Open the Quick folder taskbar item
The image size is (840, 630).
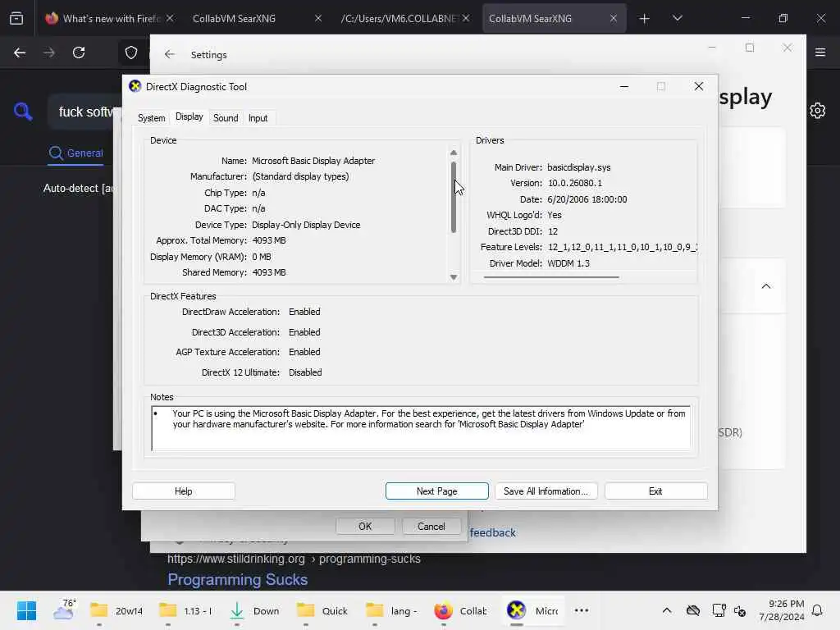(x=323, y=610)
